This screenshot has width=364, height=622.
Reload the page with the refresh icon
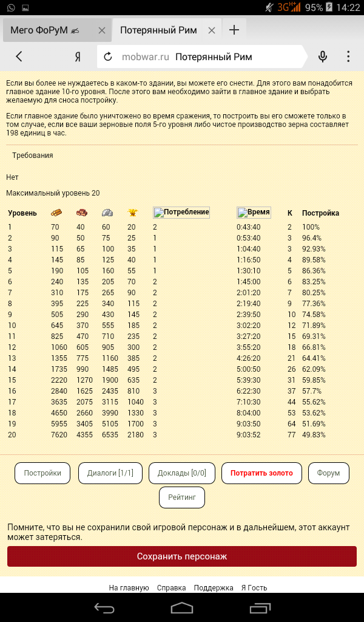[108, 57]
